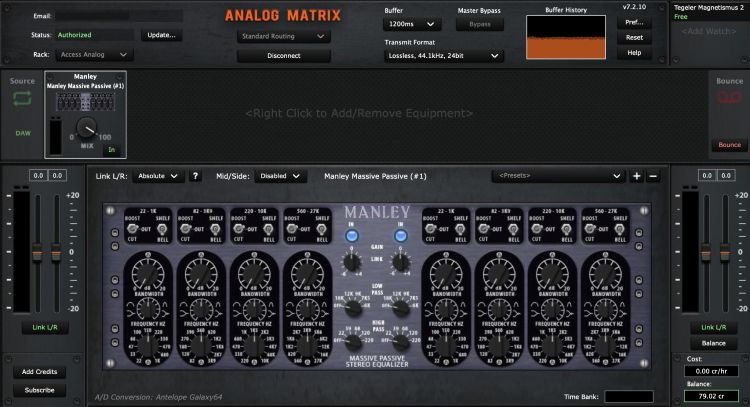Click the left Low Pass filter knob
Screen dimensions: 750x407
(x=353, y=308)
